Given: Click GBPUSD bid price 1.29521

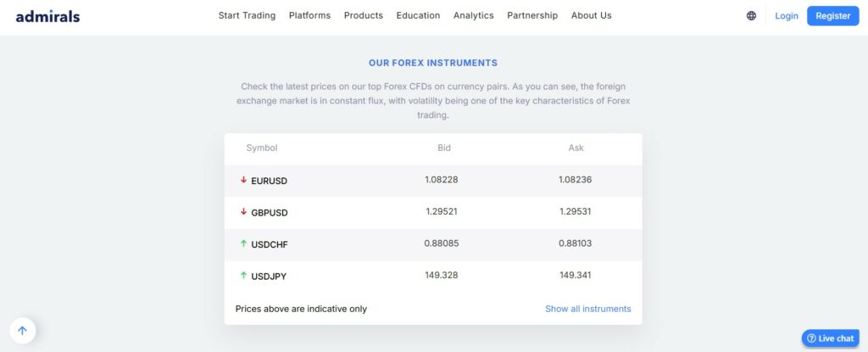Looking at the screenshot, I should (441, 211).
